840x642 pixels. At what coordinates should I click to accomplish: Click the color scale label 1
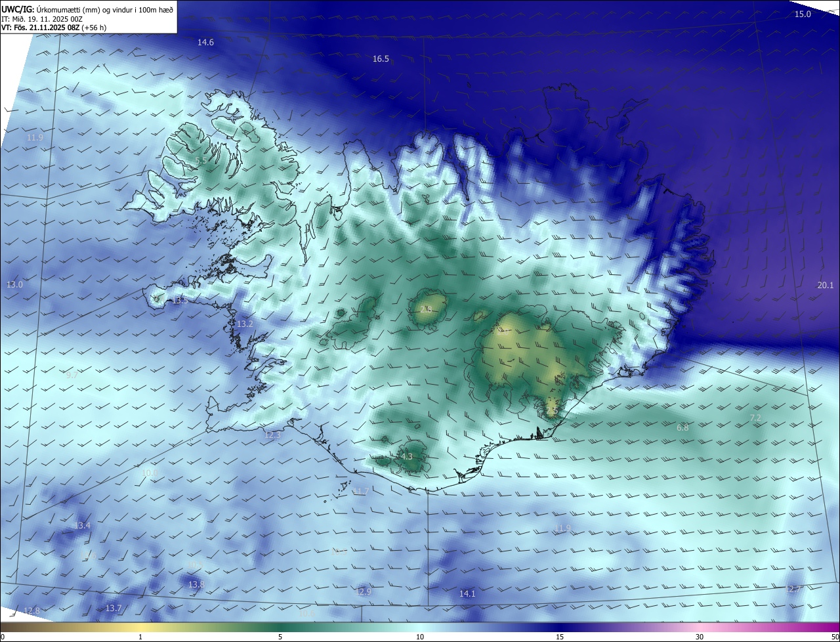140,637
